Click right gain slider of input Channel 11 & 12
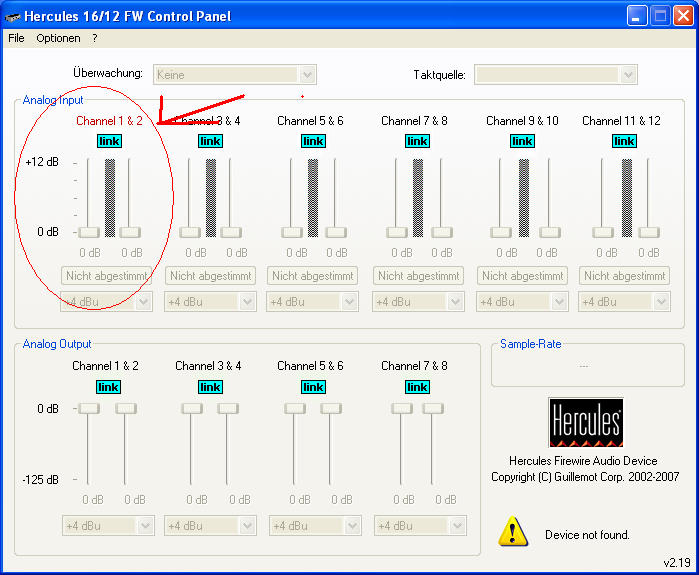Screen dimensions: 699x575 649,232
